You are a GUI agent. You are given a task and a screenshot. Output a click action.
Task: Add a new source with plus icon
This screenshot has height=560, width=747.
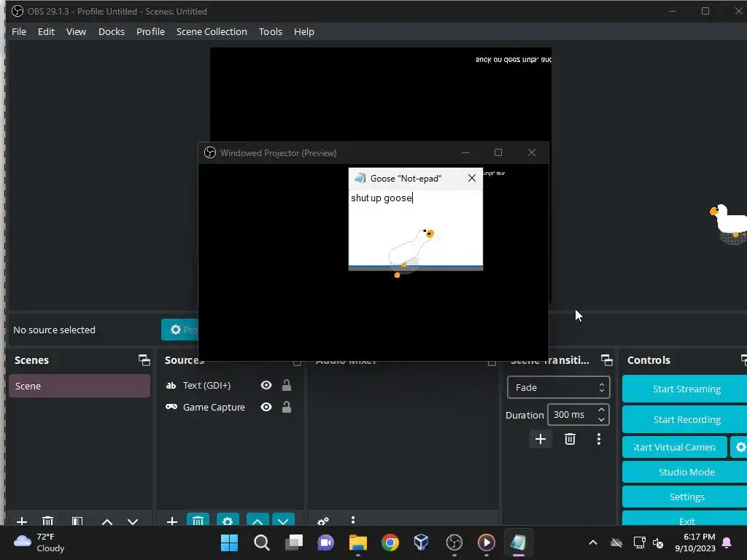(172, 521)
